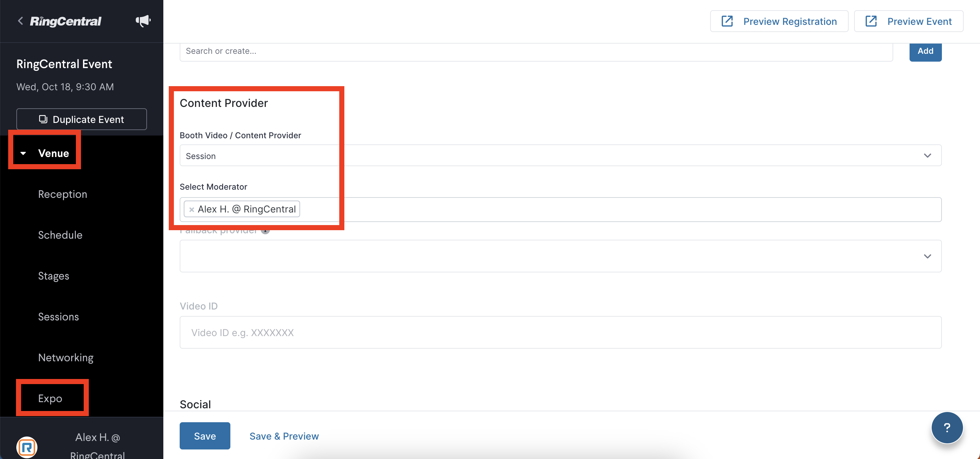Screen dimensions: 980x459
Task: Click the Fallback provider chevron arrow
Action: click(x=928, y=256)
